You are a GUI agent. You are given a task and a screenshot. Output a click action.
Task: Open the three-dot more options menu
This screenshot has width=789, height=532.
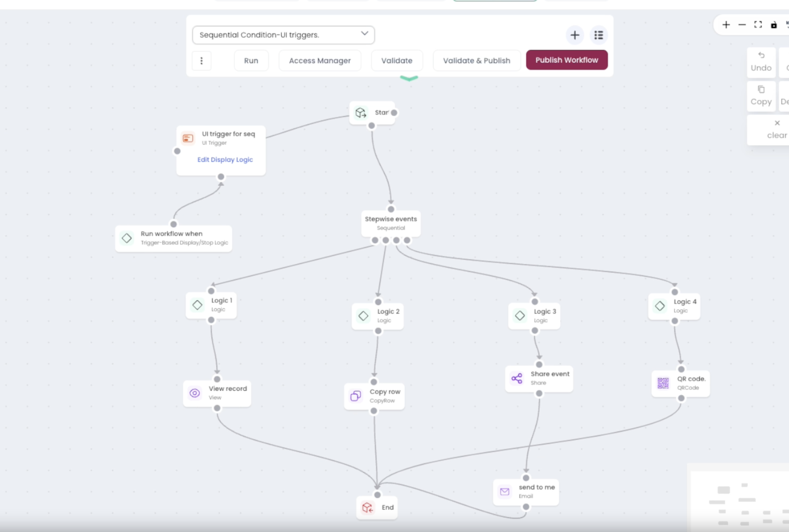click(201, 61)
